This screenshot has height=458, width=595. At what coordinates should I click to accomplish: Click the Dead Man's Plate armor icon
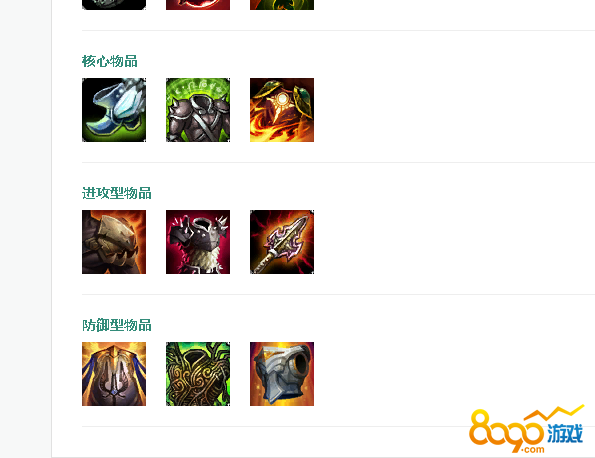(198, 110)
